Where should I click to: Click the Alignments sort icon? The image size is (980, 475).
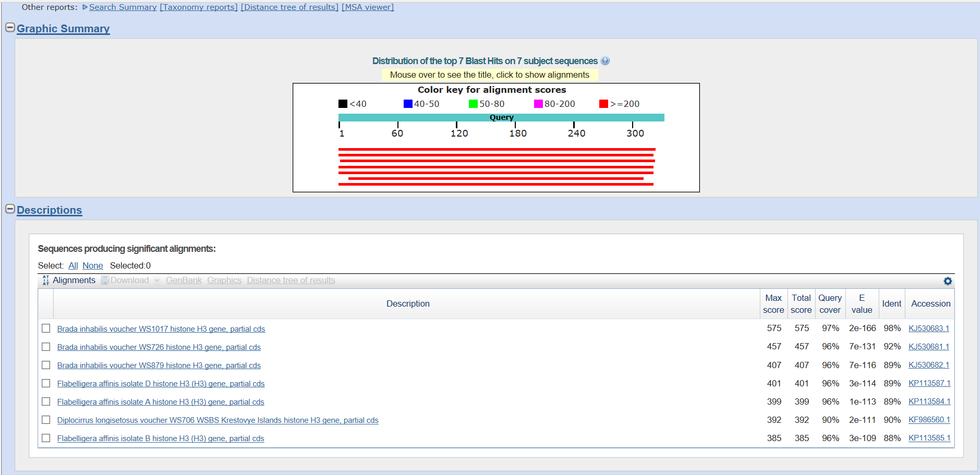pyautogui.click(x=46, y=281)
